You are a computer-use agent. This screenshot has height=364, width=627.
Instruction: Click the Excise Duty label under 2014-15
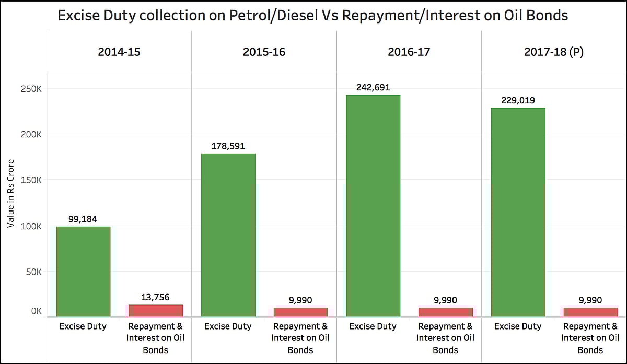(x=83, y=326)
